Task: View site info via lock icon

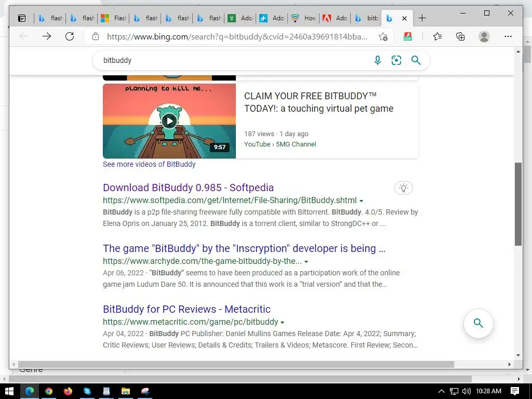Action: pos(96,36)
